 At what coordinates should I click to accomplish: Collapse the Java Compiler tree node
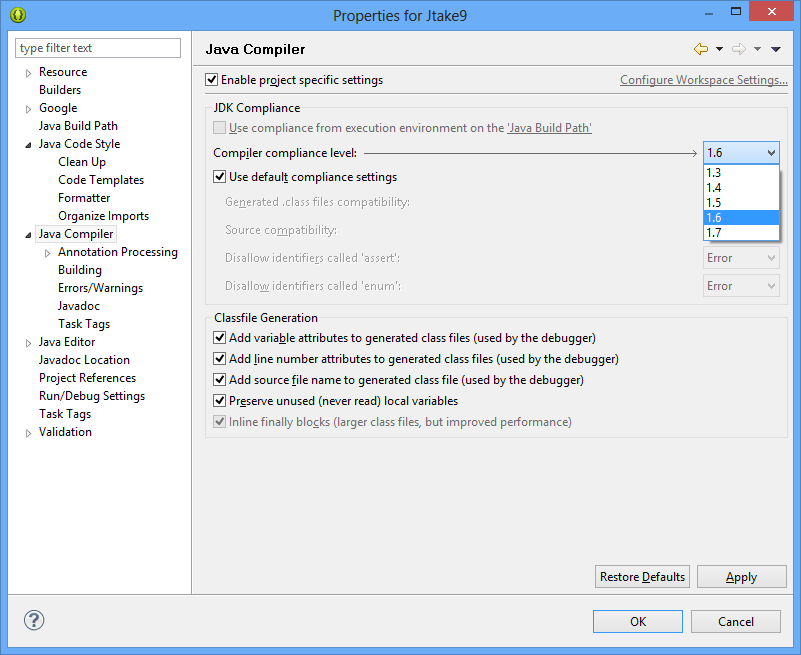[29, 235]
